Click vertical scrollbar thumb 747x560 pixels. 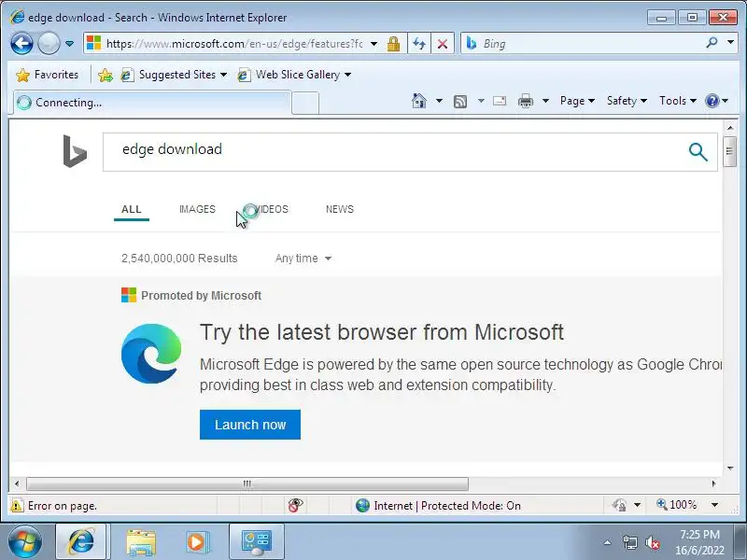(729, 151)
